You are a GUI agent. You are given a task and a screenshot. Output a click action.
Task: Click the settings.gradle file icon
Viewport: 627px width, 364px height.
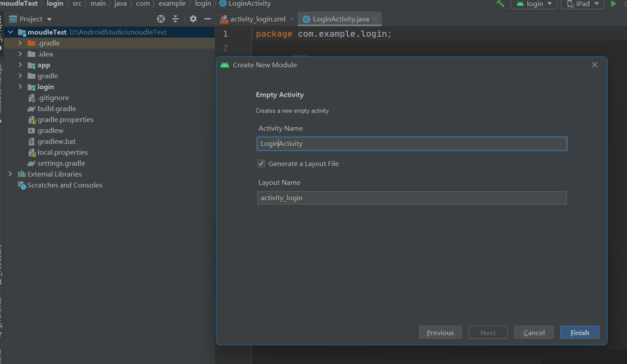pos(31,163)
